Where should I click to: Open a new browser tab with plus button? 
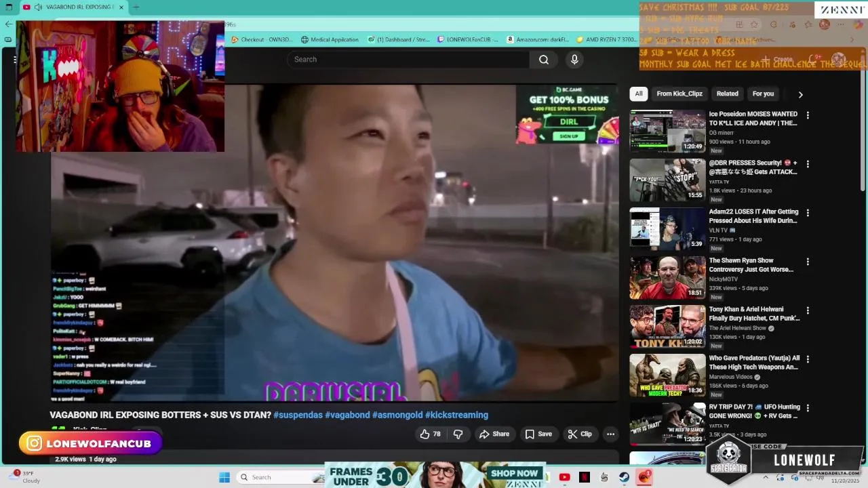(x=136, y=7)
